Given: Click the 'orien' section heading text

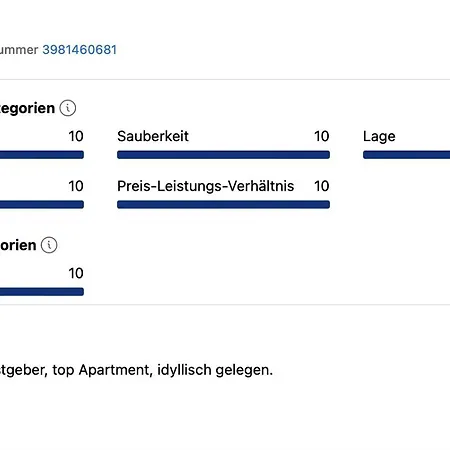Looking at the screenshot, I should point(18,245).
